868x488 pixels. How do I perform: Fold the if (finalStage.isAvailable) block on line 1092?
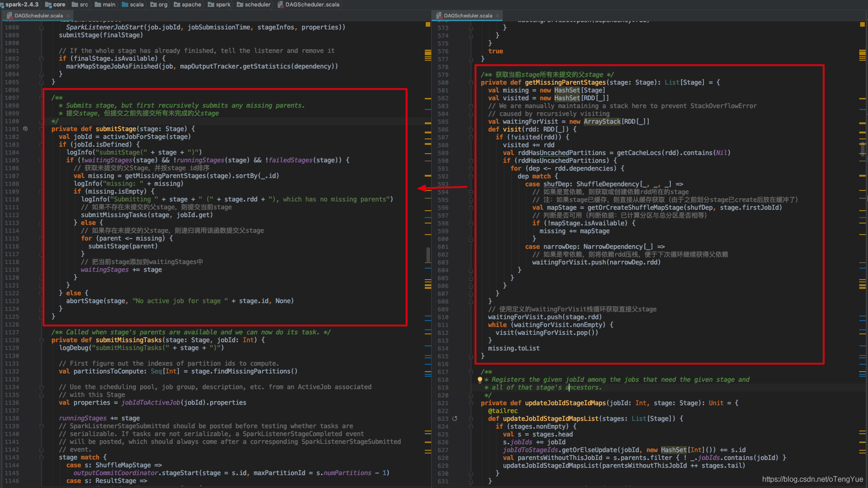tap(41, 58)
